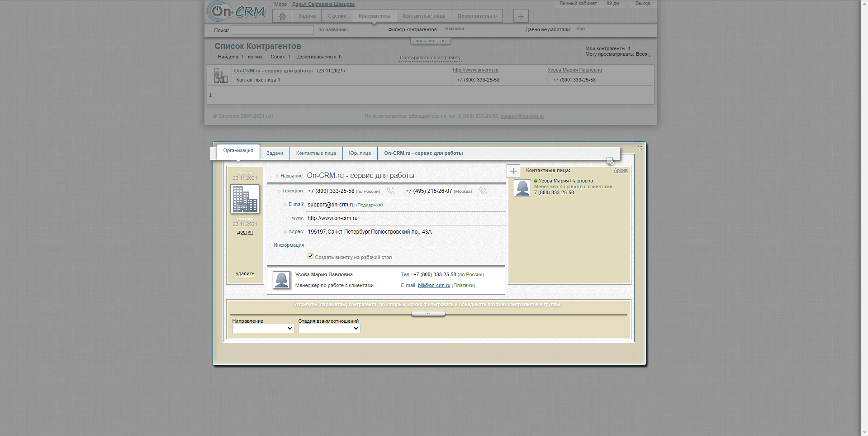Click the On-CRM logo
This screenshot has width=868, height=436.
(237, 11)
